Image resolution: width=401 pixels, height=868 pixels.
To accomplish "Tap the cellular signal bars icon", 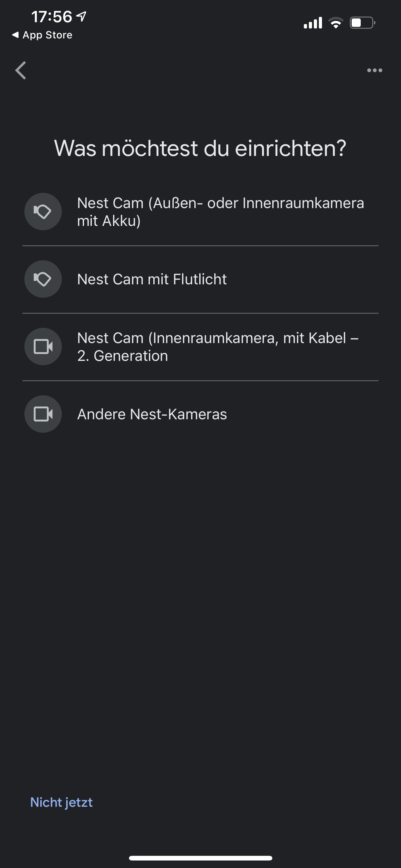I will pos(313,23).
